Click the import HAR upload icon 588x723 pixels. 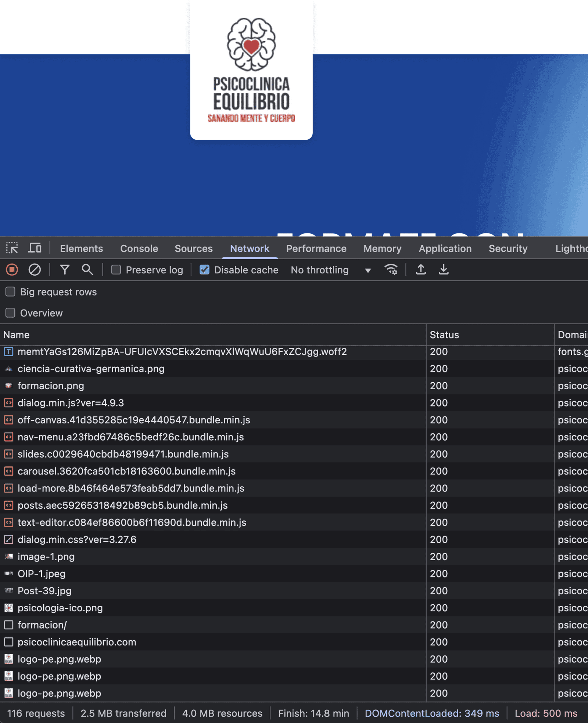coord(421,270)
